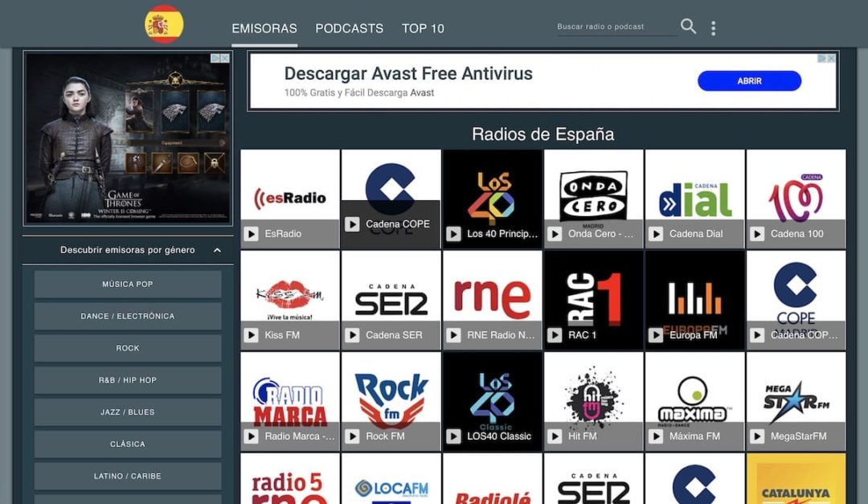
Task: Play Los 40 Principales radio
Action: click(454, 234)
